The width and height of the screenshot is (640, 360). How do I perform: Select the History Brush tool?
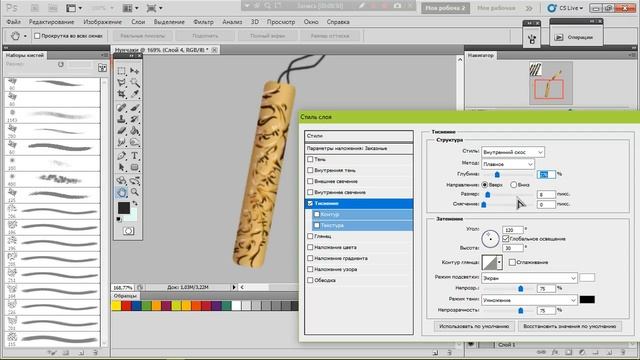(135, 119)
